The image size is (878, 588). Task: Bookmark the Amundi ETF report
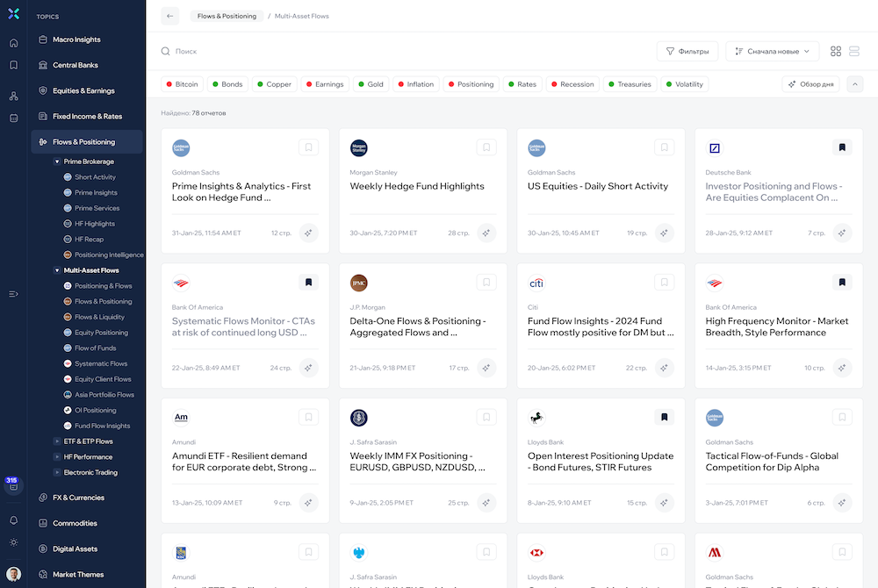click(x=308, y=418)
